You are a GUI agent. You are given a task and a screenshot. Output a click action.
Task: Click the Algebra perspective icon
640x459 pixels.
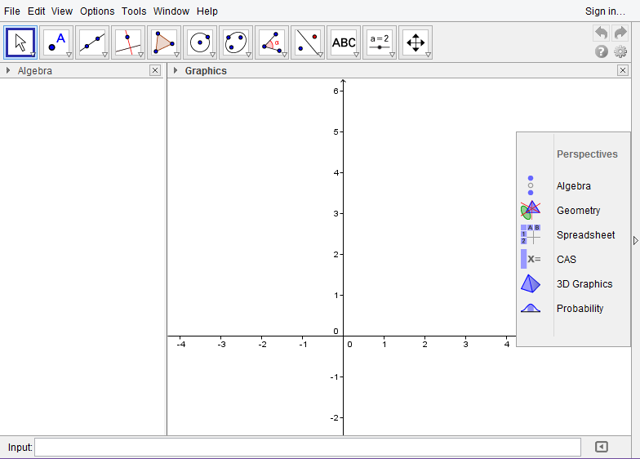point(530,186)
